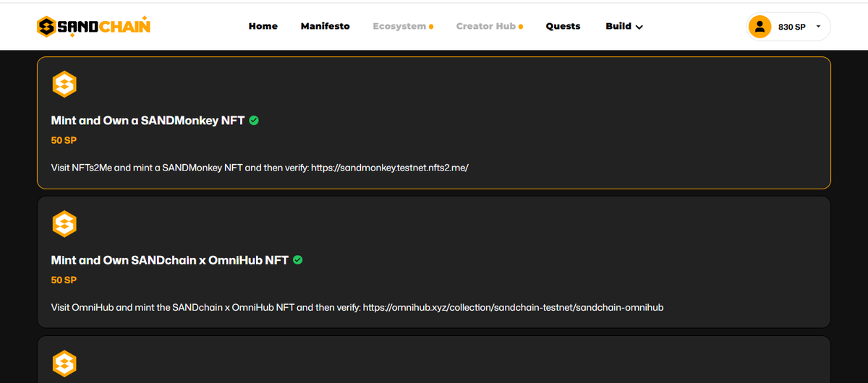Viewport: 868px width, 383px height.
Task: Go to the Creator Hub section
Action: tap(485, 26)
